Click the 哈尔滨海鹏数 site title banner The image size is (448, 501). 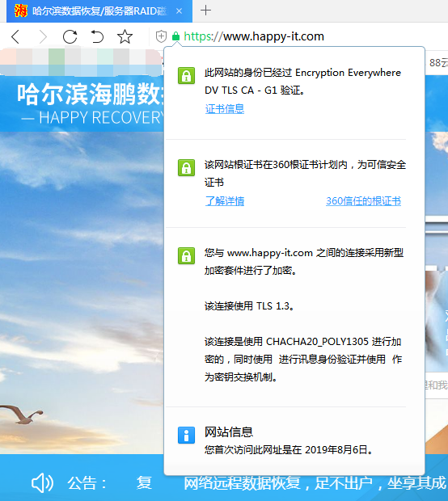(x=91, y=95)
